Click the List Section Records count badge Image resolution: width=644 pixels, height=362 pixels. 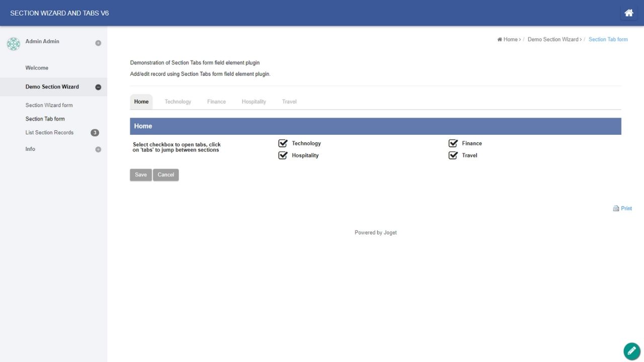pyautogui.click(x=95, y=133)
